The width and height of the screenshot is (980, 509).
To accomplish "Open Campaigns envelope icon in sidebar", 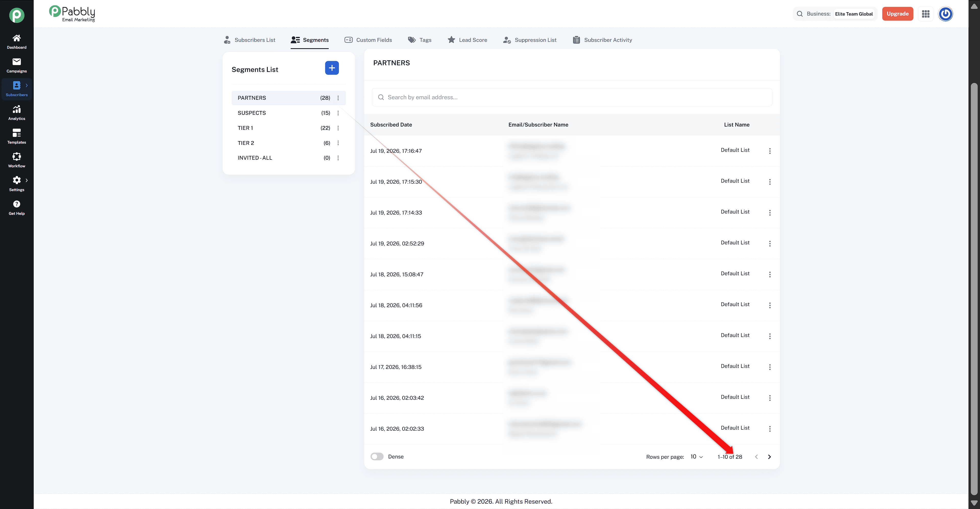I will tap(16, 62).
